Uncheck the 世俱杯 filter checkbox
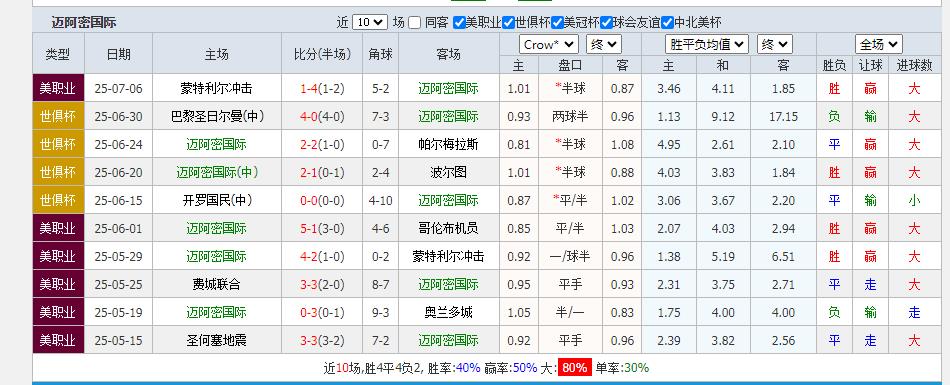The width and height of the screenshot is (950, 385). tap(508, 23)
